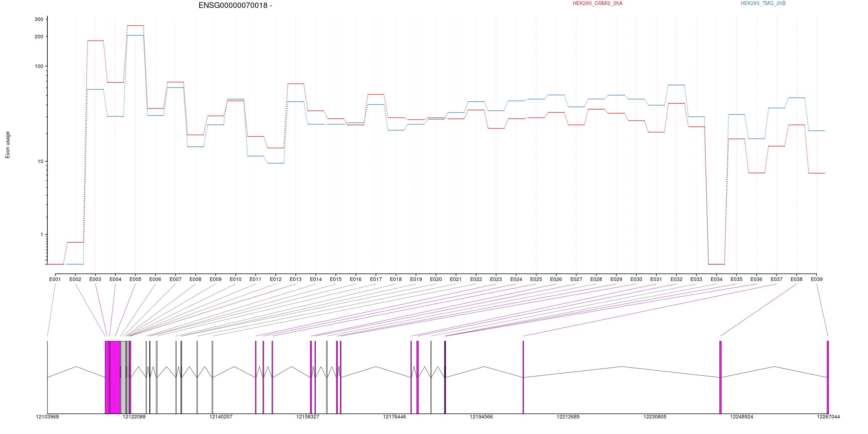Click exon label E020
868x434 pixels.
(436, 279)
